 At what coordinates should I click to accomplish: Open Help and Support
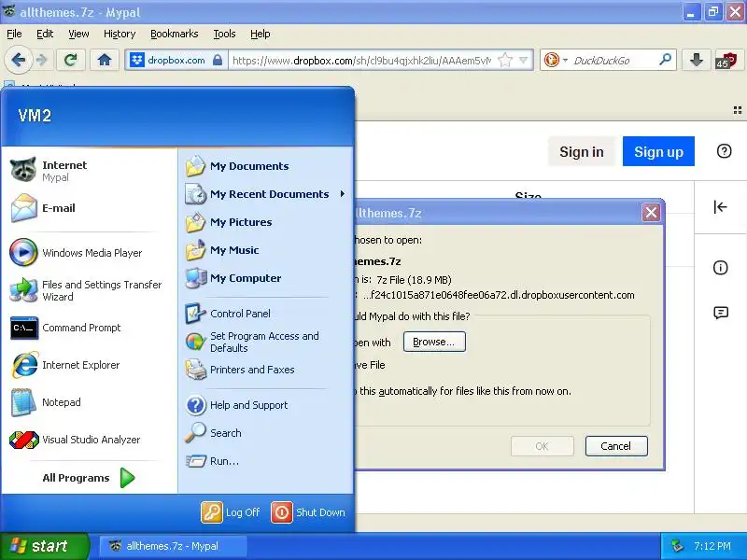pos(265,405)
